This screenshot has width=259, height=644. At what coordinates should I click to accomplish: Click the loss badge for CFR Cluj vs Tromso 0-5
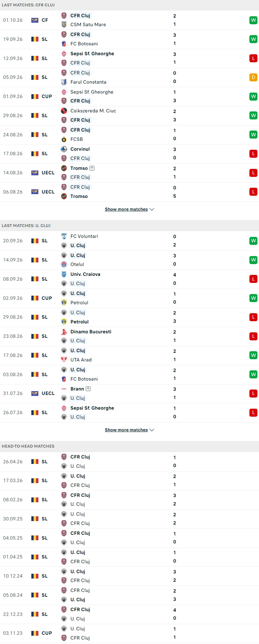tap(253, 192)
